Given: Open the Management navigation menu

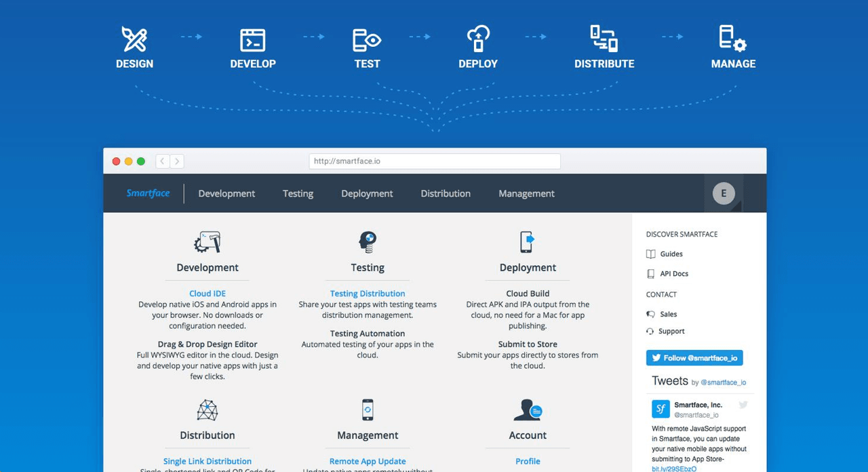Looking at the screenshot, I should pos(526,193).
